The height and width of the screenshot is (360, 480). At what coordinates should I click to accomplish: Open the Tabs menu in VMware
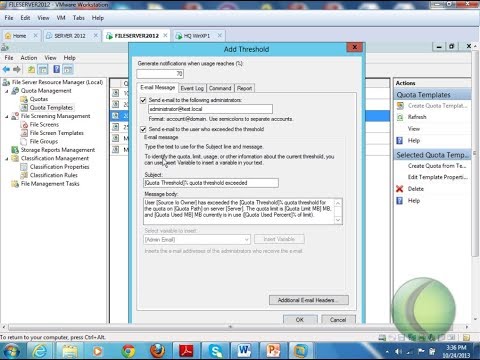click(x=79, y=18)
